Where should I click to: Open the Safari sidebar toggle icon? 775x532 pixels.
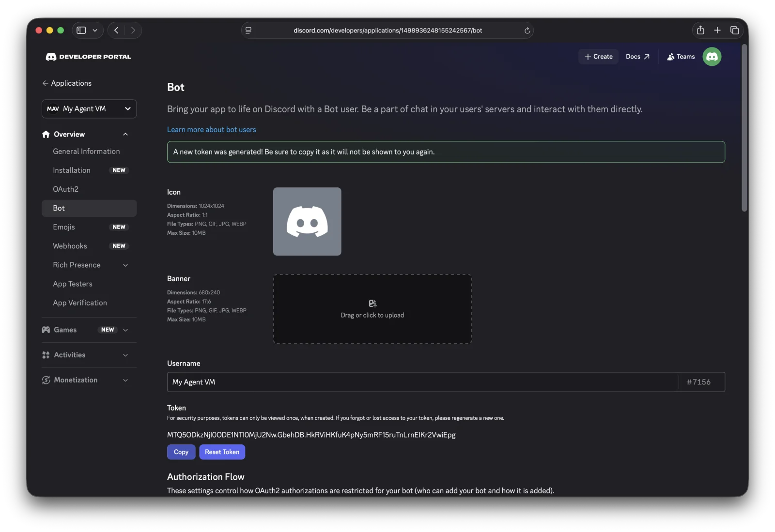coord(81,30)
